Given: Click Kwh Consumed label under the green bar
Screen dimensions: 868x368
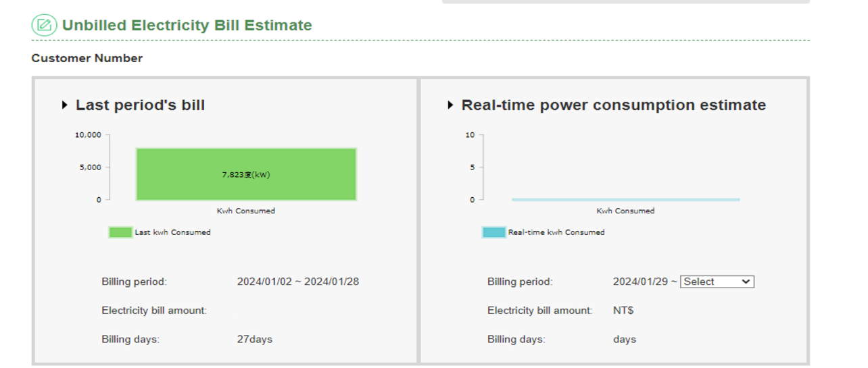Looking at the screenshot, I should click(x=246, y=211).
